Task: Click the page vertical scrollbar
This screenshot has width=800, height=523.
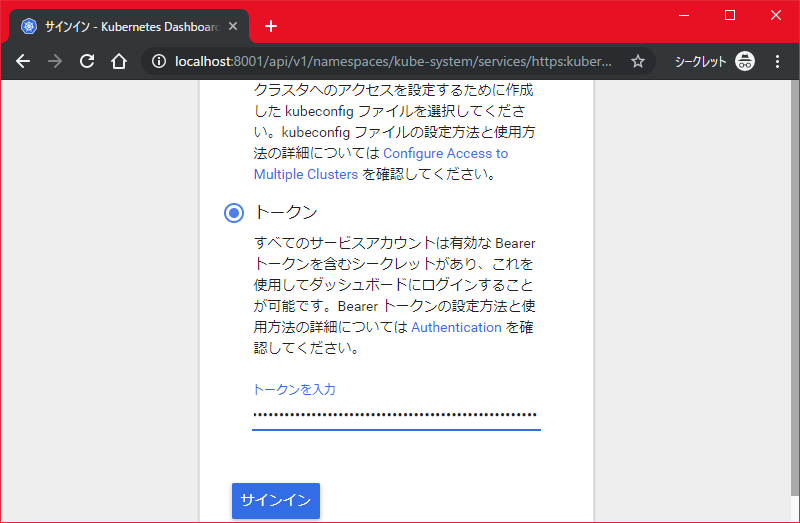Action: (794, 288)
